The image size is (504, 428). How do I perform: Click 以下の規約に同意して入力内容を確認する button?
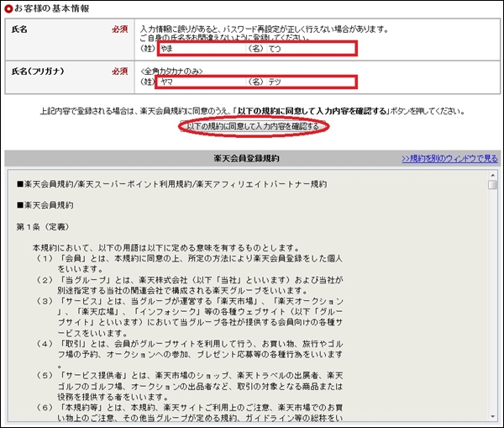(x=254, y=126)
